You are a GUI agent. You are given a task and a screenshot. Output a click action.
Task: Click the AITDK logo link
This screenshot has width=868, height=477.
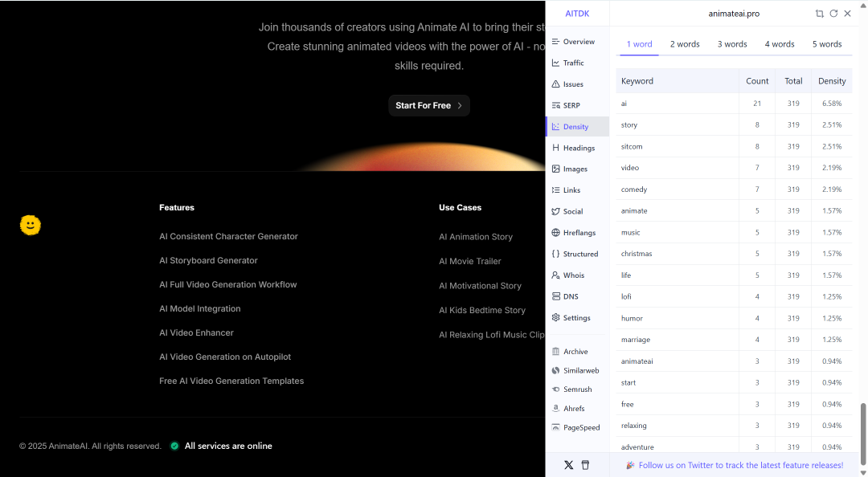tap(577, 14)
